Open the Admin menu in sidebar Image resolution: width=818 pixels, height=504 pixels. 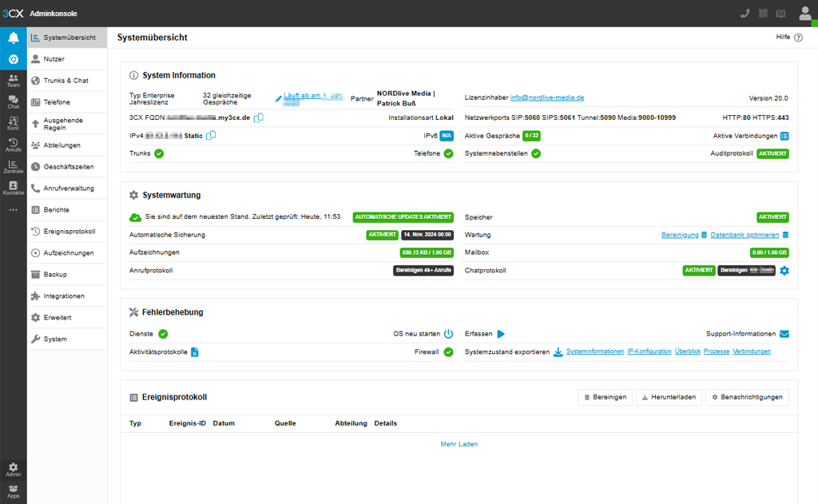tap(13, 470)
